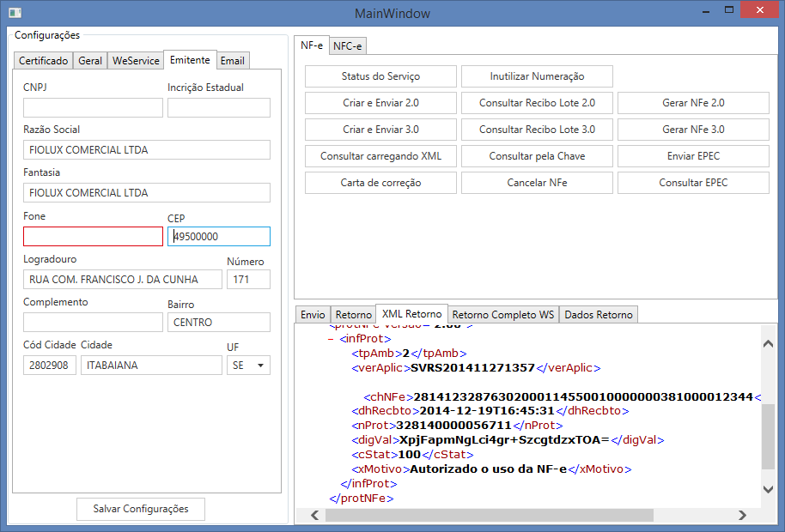Open the Retorno tab
Image resolution: width=785 pixels, height=532 pixels.
(354, 315)
